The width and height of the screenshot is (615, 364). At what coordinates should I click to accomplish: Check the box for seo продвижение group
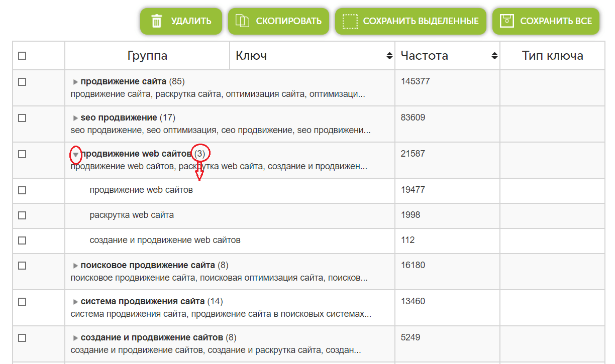pos(22,118)
